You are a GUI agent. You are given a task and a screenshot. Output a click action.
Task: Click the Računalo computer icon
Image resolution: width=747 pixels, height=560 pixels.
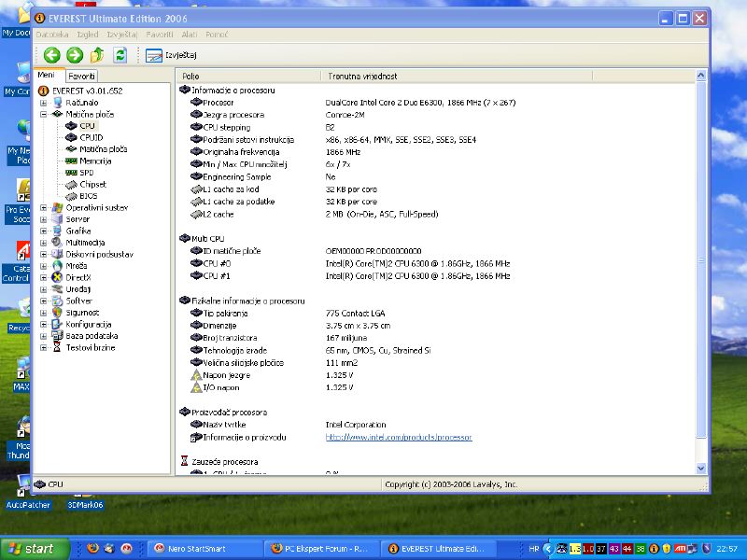57,103
